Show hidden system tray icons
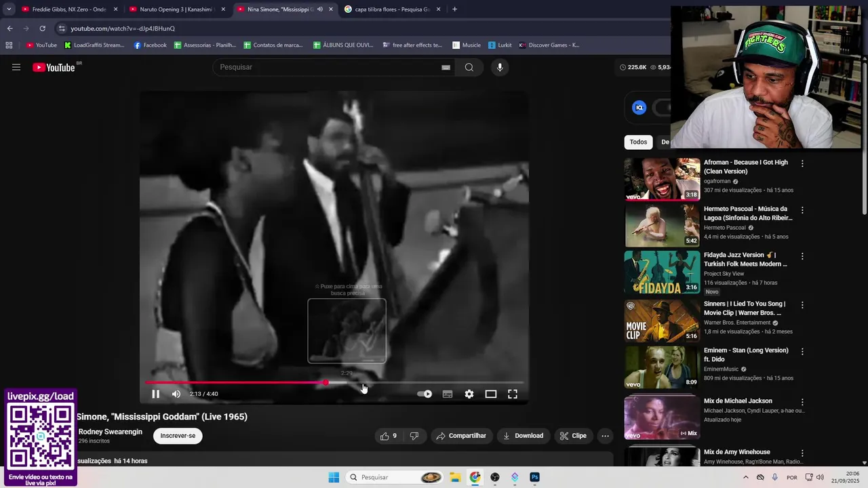The width and height of the screenshot is (868, 488). pyautogui.click(x=746, y=477)
